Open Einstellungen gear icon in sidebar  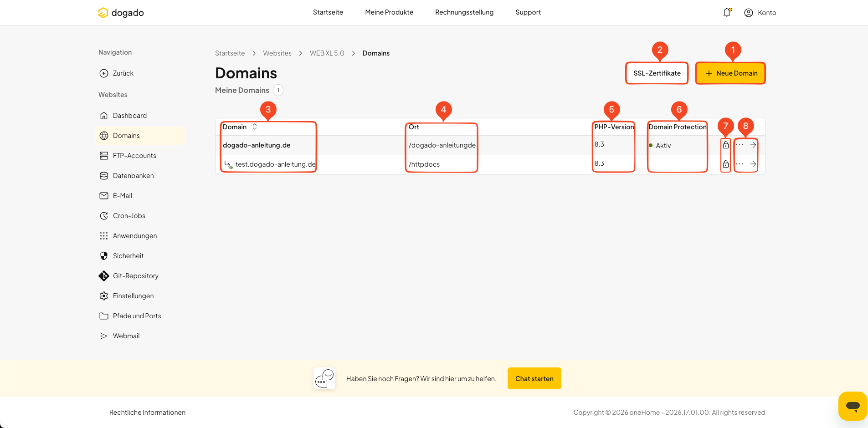tap(104, 296)
